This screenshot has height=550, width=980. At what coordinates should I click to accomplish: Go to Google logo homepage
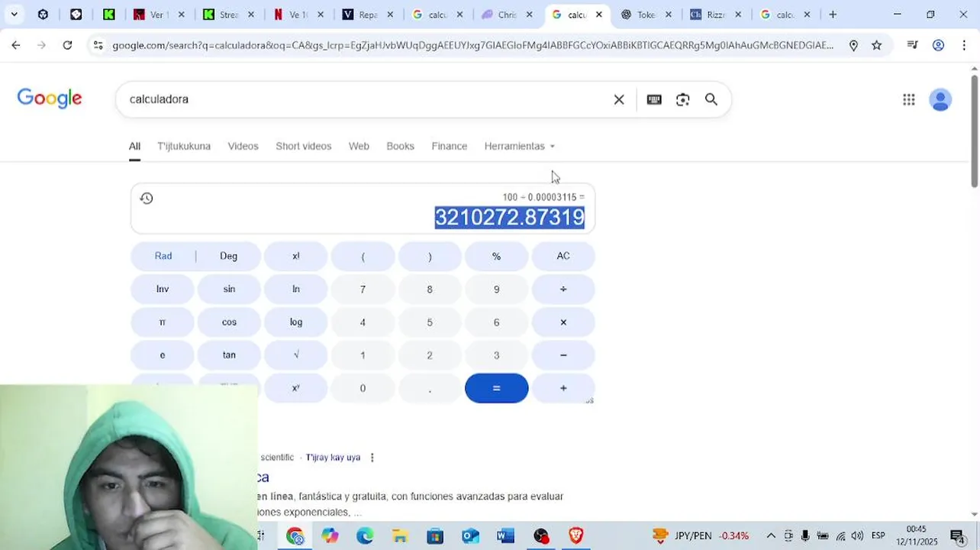click(x=50, y=99)
